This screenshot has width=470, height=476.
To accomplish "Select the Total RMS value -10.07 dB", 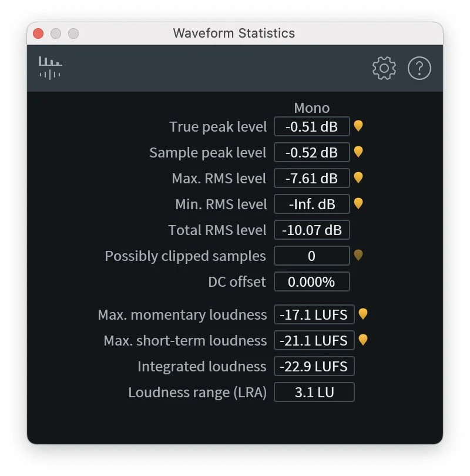I will [x=311, y=230].
